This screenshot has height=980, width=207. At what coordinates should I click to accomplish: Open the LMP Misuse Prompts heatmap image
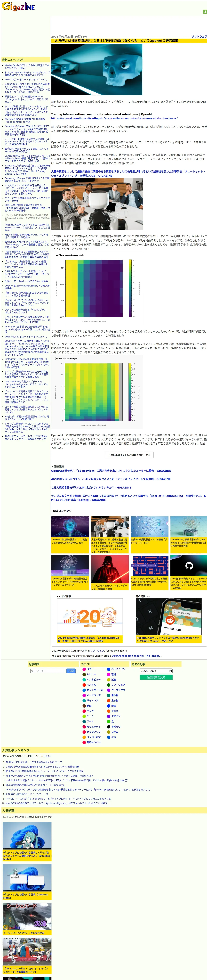point(97,392)
